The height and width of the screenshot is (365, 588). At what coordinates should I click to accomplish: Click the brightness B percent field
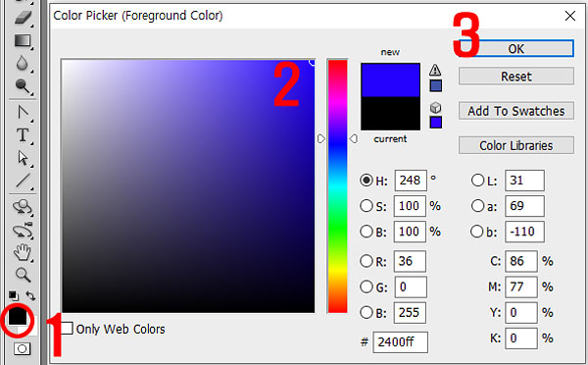[x=410, y=232]
